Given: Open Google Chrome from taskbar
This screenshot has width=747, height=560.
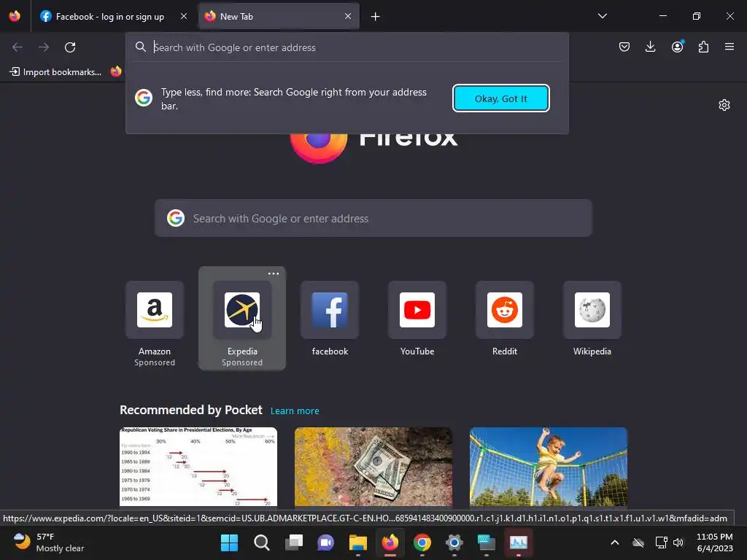Looking at the screenshot, I should coord(422,542).
